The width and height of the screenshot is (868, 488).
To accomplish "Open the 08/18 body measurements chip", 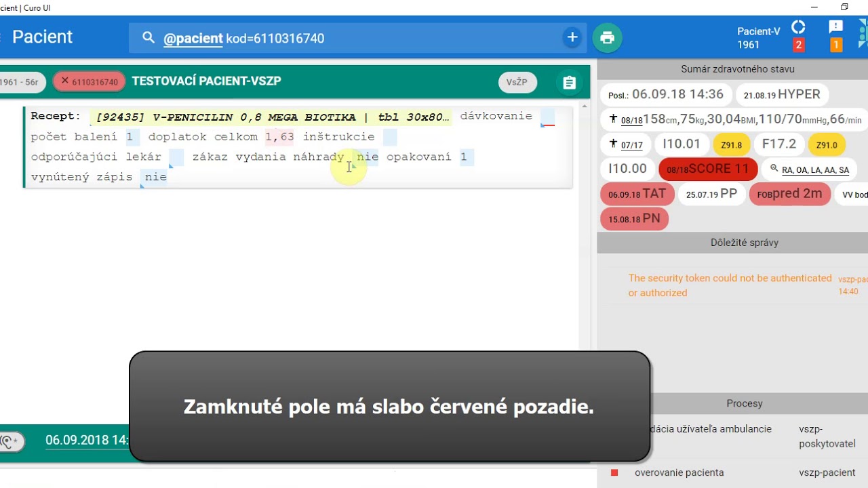I will (x=734, y=120).
